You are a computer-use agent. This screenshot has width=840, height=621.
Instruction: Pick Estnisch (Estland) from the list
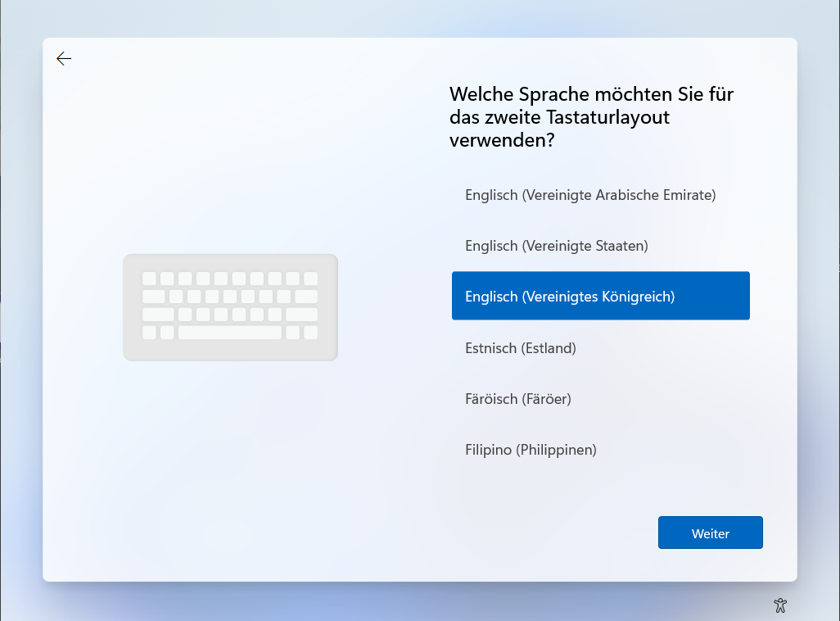coord(521,348)
